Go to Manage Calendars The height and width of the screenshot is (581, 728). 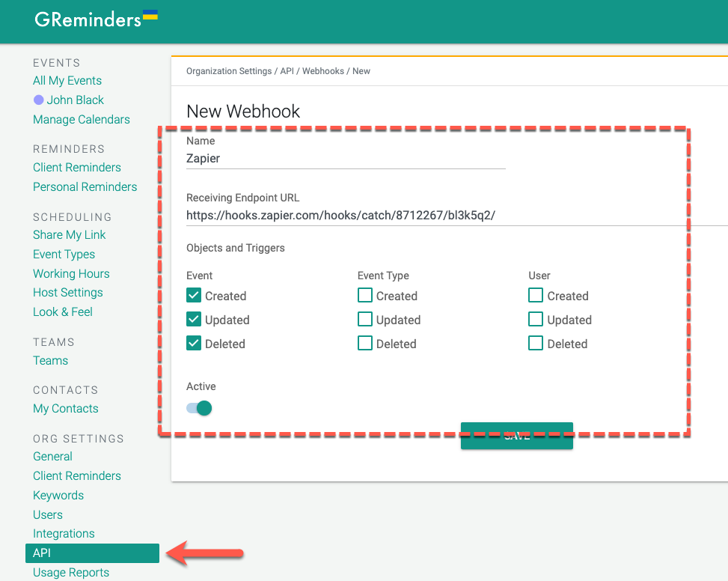click(x=82, y=119)
